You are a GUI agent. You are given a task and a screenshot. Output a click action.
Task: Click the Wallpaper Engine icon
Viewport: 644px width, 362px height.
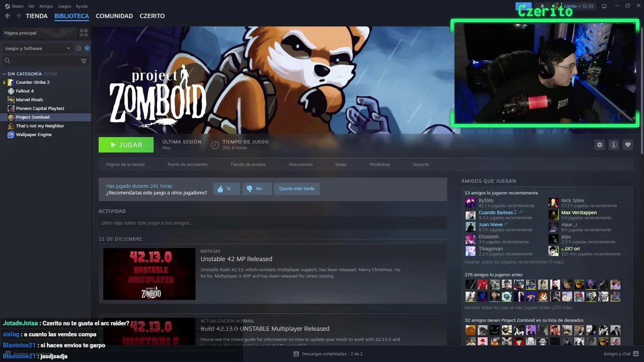[11, 135]
